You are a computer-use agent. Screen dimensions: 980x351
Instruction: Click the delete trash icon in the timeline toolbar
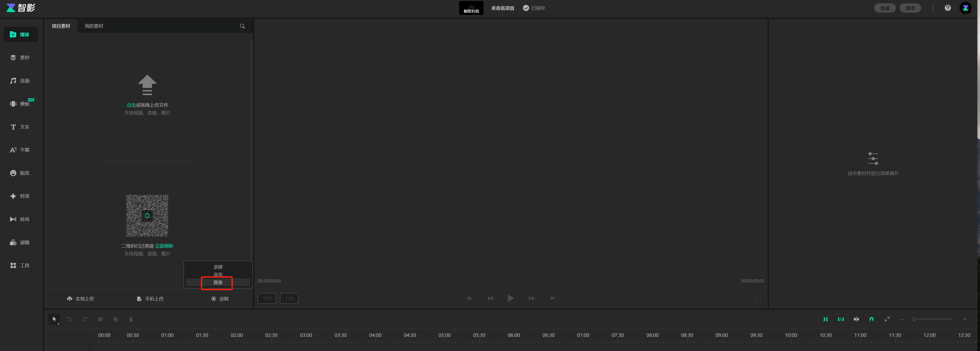(131, 319)
